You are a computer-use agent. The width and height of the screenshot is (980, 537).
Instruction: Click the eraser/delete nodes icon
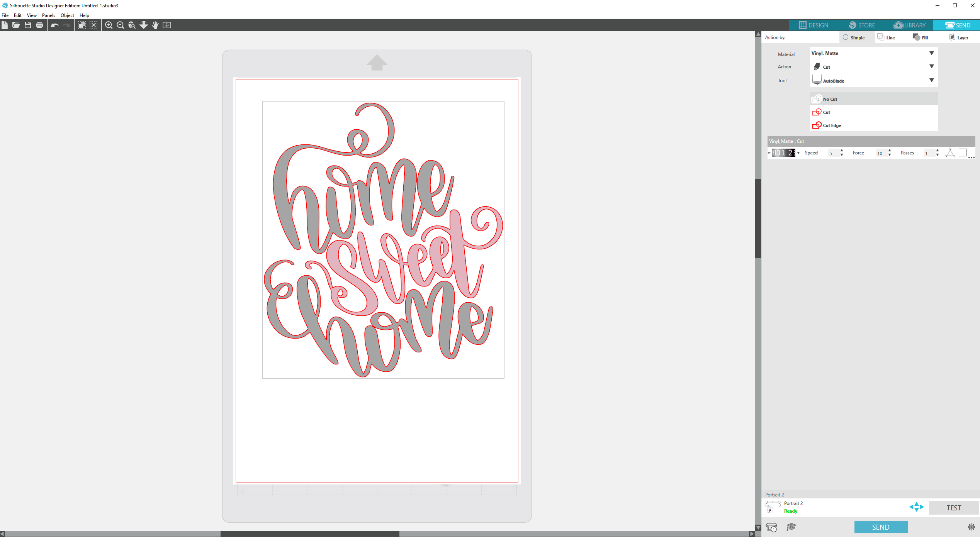(x=94, y=25)
